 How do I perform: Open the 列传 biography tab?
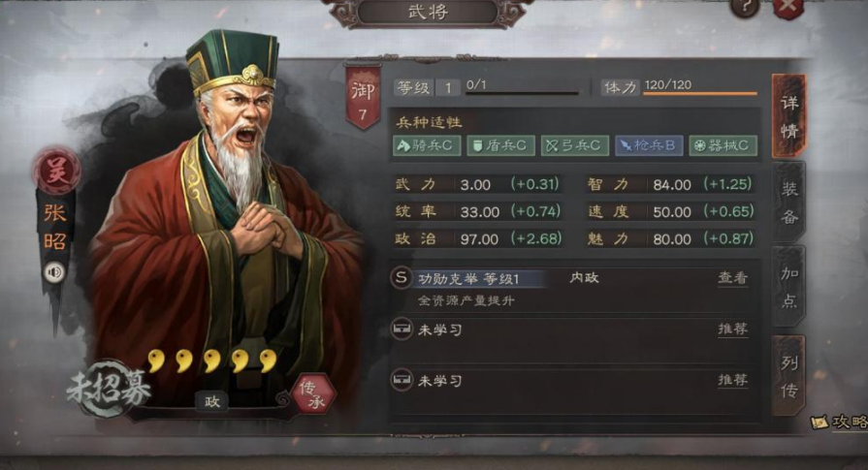pos(788,376)
